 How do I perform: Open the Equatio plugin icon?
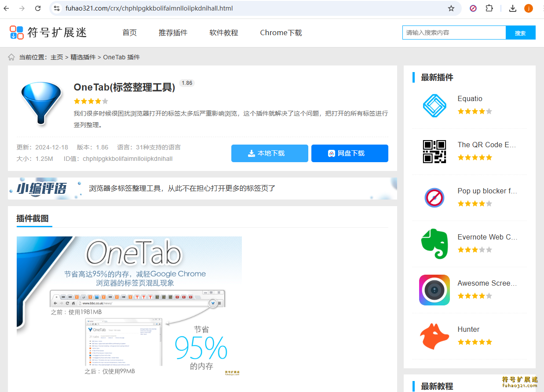pos(434,105)
